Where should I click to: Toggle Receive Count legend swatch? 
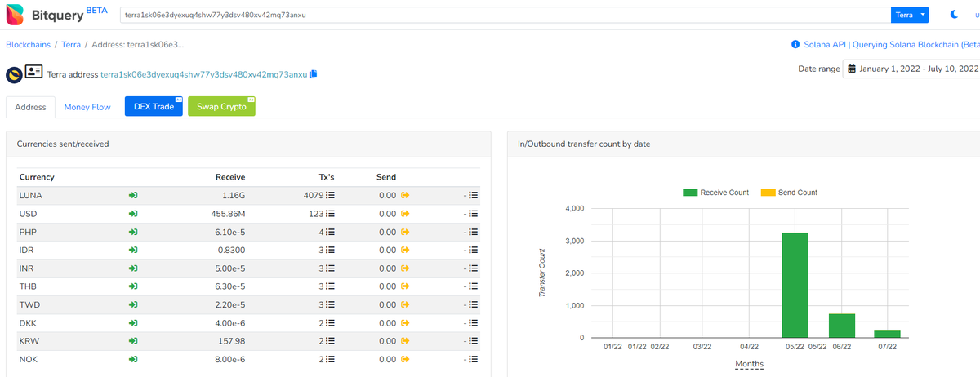[690, 193]
